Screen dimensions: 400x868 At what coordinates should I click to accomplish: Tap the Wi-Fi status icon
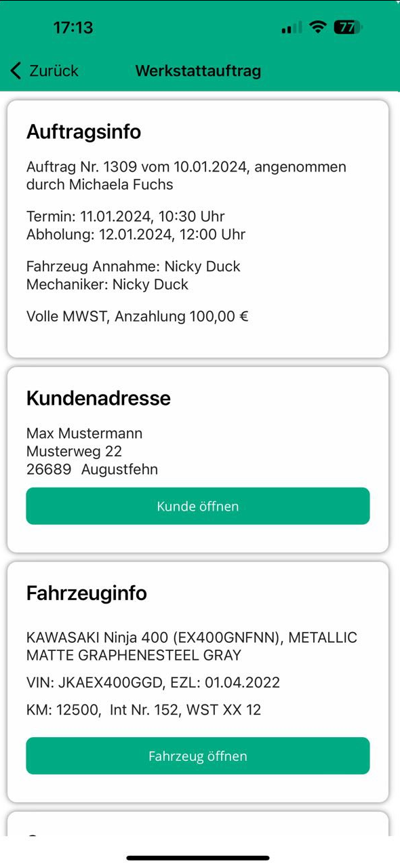(317, 28)
